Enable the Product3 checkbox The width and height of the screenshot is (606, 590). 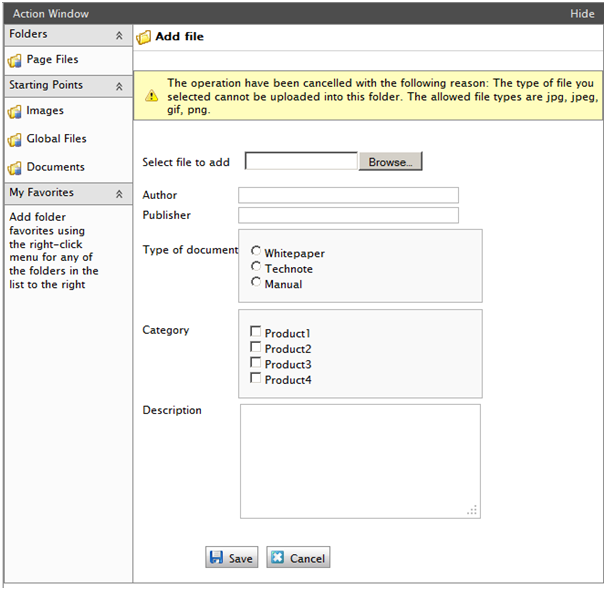(x=256, y=363)
